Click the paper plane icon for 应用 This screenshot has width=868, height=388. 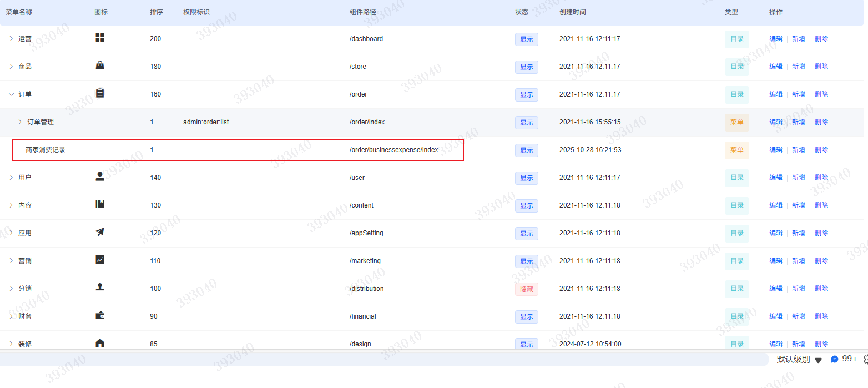point(100,232)
